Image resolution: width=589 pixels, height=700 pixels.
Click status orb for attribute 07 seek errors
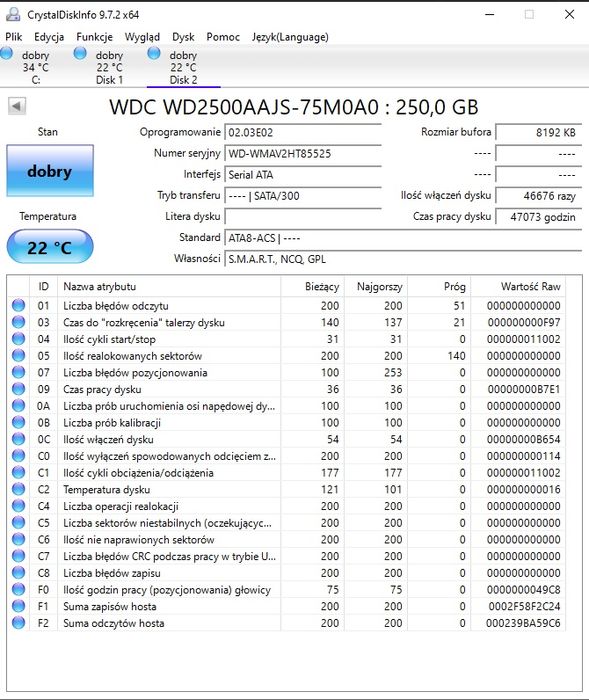18,372
